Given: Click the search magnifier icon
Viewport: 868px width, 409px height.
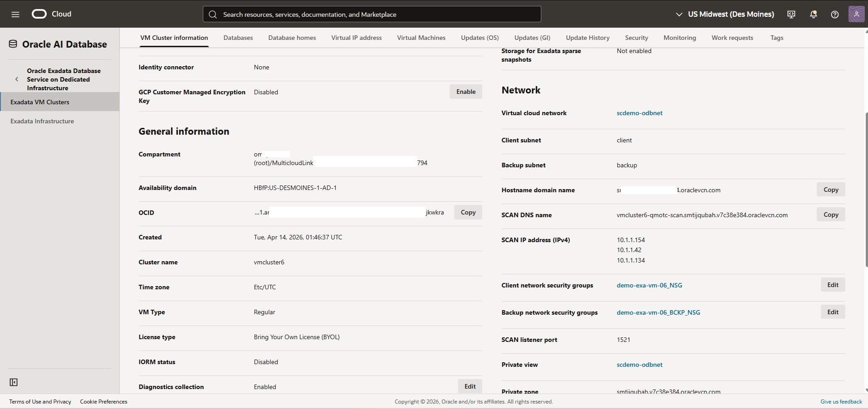Looking at the screenshot, I should coord(213,15).
